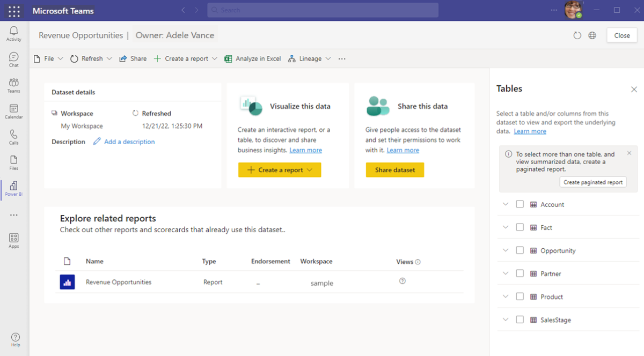The image size is (644, 356).
Task: Open settings and more ellipsis in title bar
Action: (554, 10)
